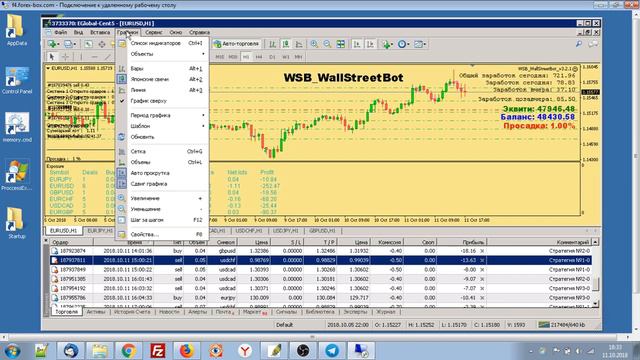
Task: Open the Журнал terminal tab
Action: point(386,312)
